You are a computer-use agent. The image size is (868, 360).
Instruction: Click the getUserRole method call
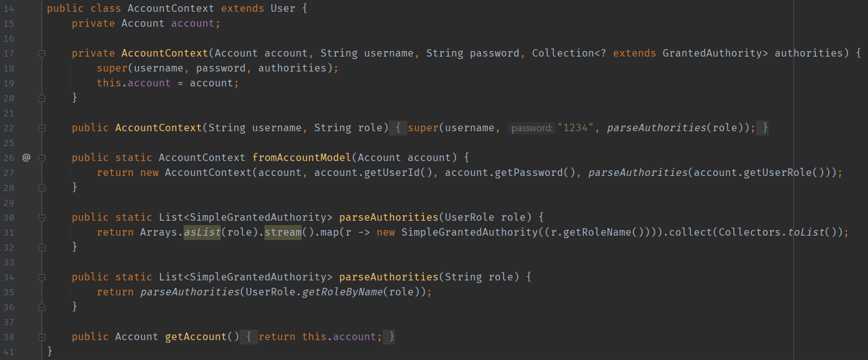(x=778, y=172)
